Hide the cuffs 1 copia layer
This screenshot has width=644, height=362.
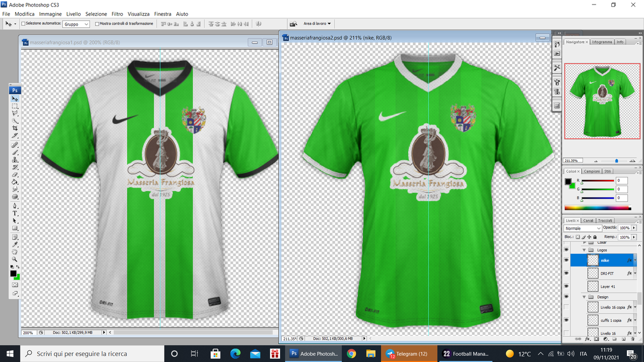pyautogui.click(x=567, y=320)
